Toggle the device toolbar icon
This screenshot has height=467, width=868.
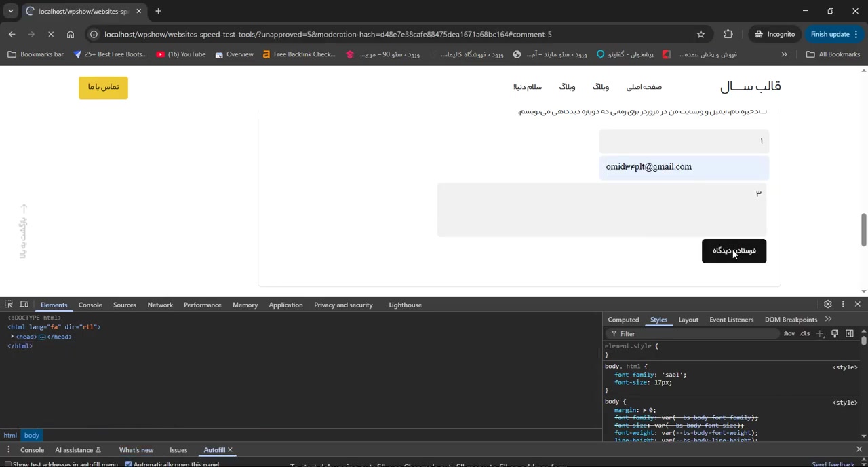point(24,305)
